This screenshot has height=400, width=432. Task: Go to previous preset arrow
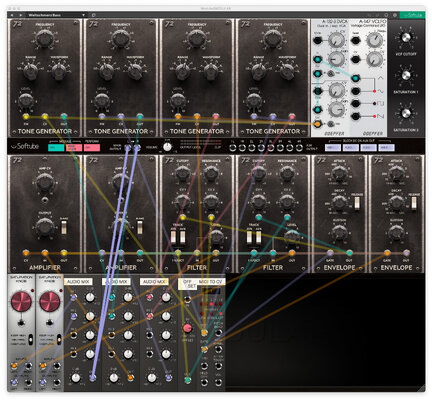(12, 15)
